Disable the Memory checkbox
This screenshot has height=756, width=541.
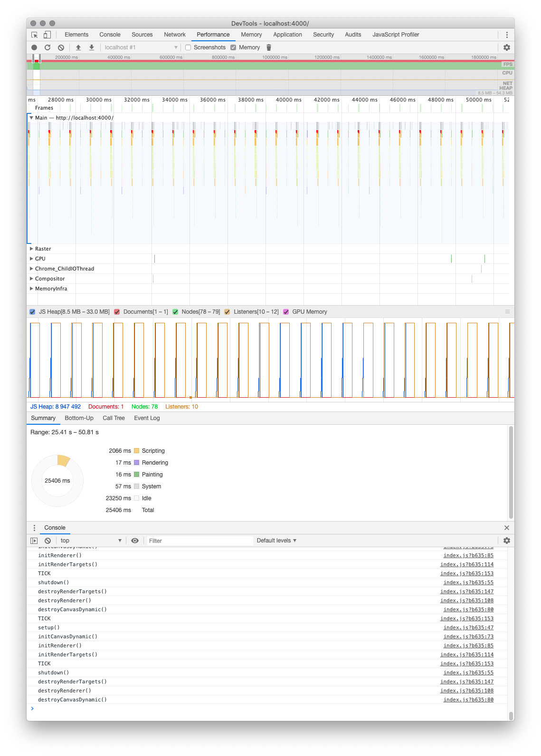click(233, 47)
